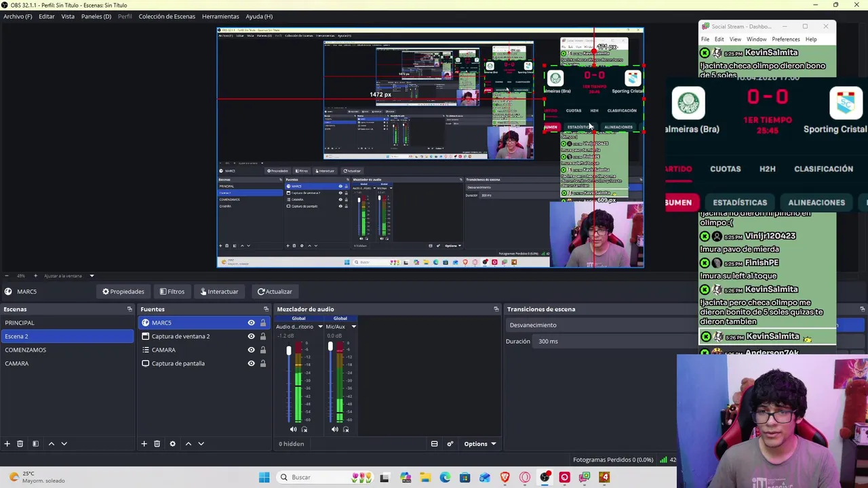
Task: Open Ayuda menu
Action: [259, 16]
